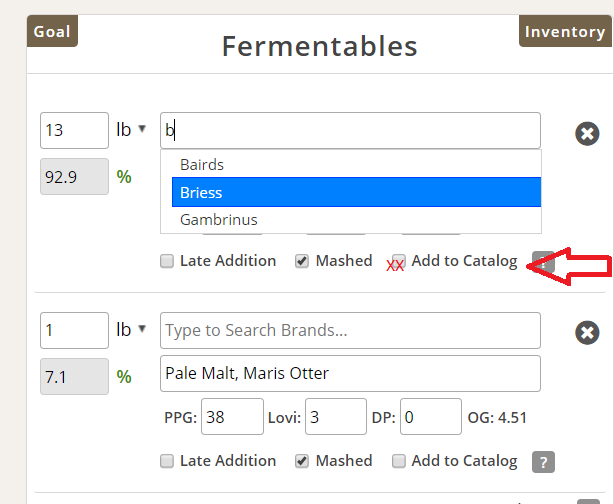Open the Goal tab
The width and height of the screenshot is (614, 504).
click(52, 31)
